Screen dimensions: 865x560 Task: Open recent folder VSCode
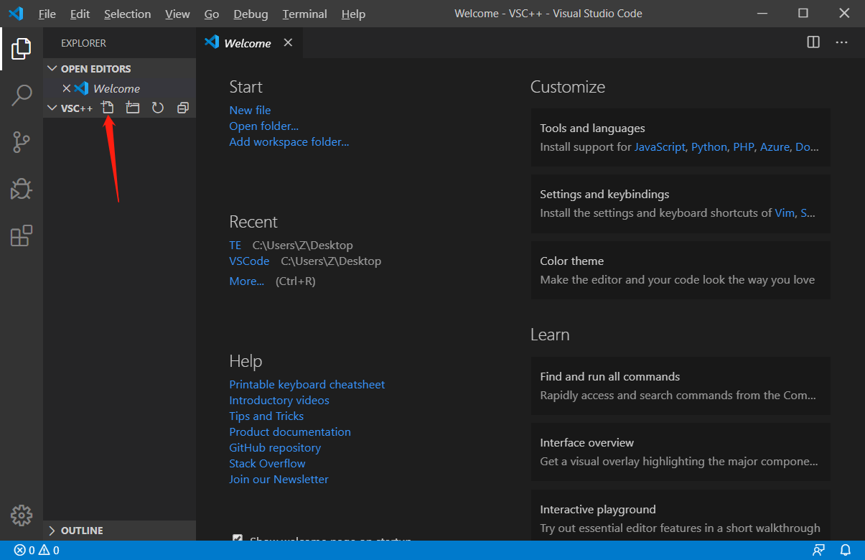point(249,261)
